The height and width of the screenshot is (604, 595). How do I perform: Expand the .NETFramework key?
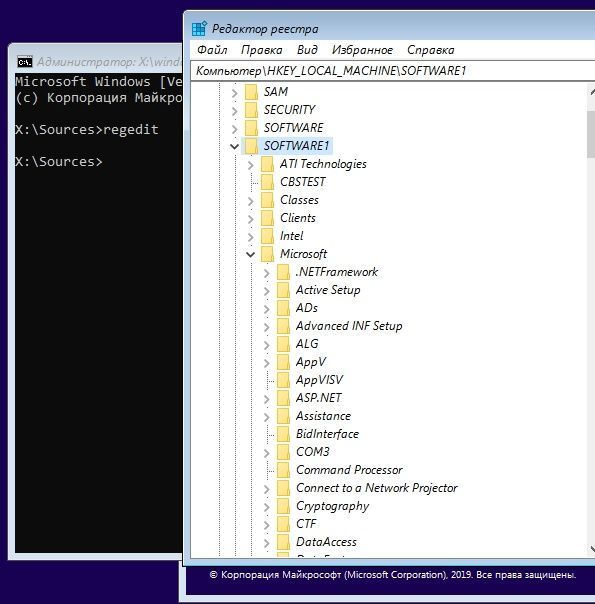[266, 273]
